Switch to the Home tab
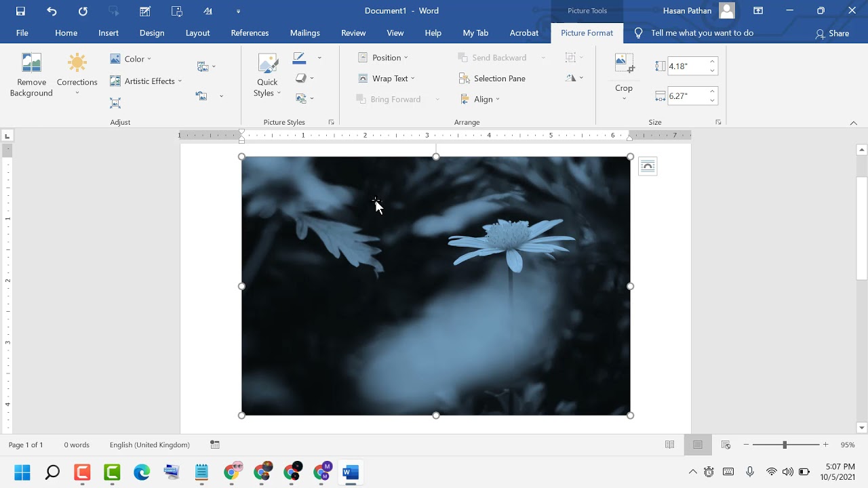The image size is (868, 488). click(x=66, y=33)
